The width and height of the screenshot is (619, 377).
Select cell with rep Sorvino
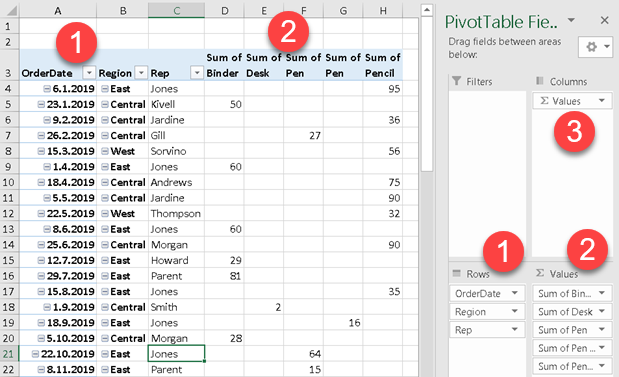click(176, 151)
